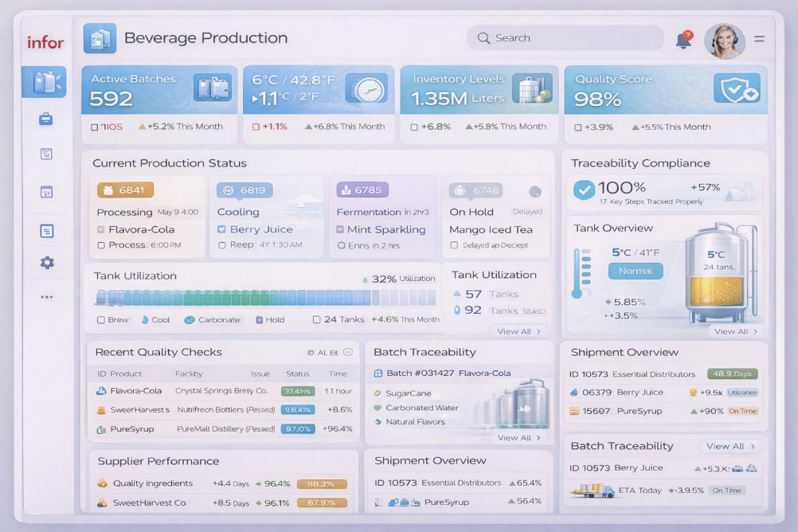Toggle the Flavora-Cola checkbox under Processing

click(x=101, y=229)
